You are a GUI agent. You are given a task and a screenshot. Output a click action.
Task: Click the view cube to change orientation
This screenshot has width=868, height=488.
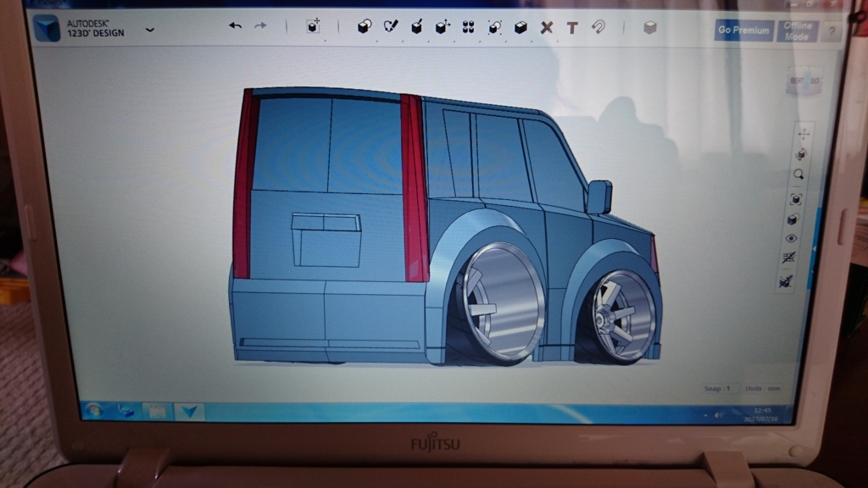[804, 80]
